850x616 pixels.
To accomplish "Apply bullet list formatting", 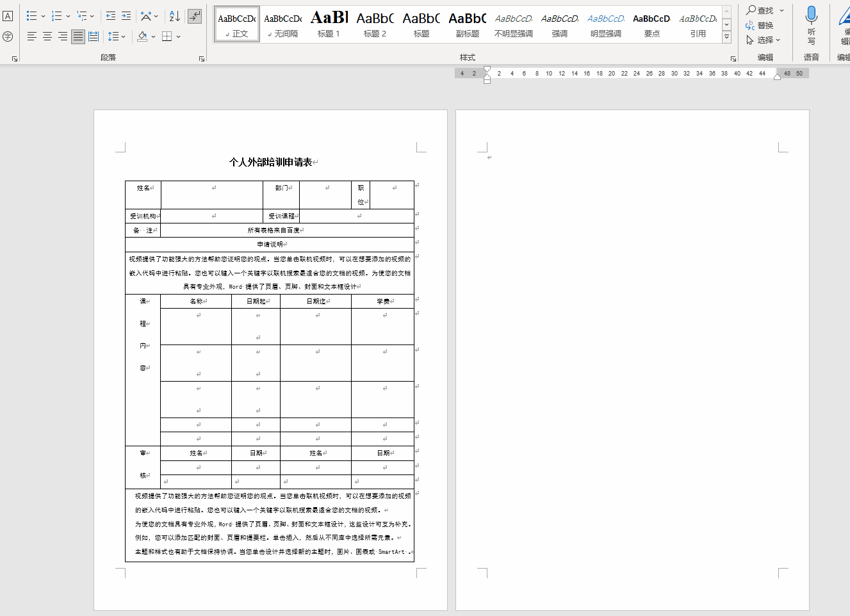I will [31, 16].
